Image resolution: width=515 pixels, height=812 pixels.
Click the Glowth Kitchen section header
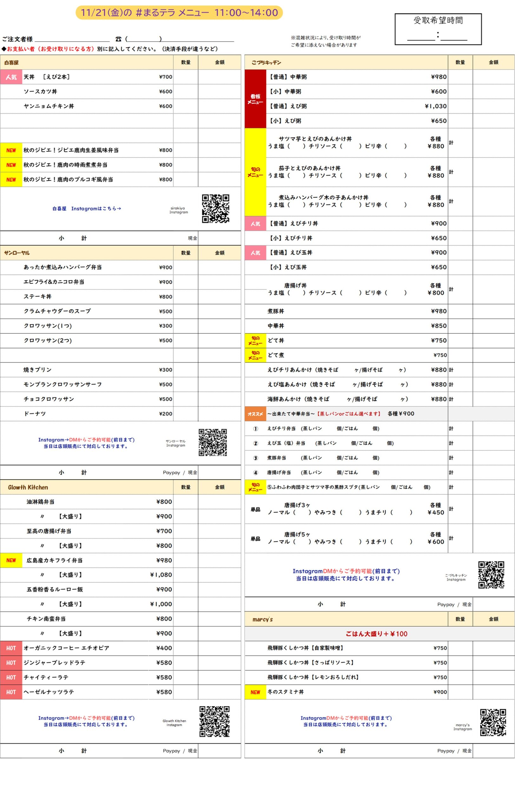[28, 487]
